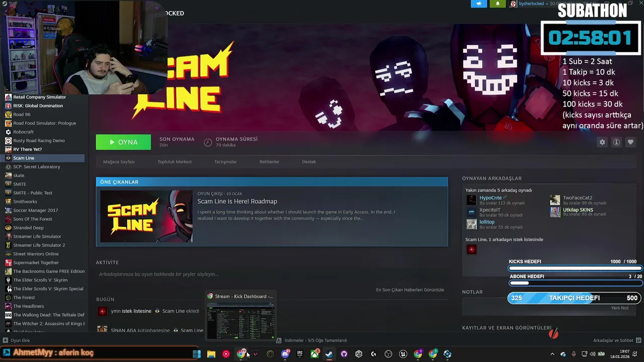Screen dimensions: 644x362
Task: Click the Yeni Not button
Action: tap(620, 308)
